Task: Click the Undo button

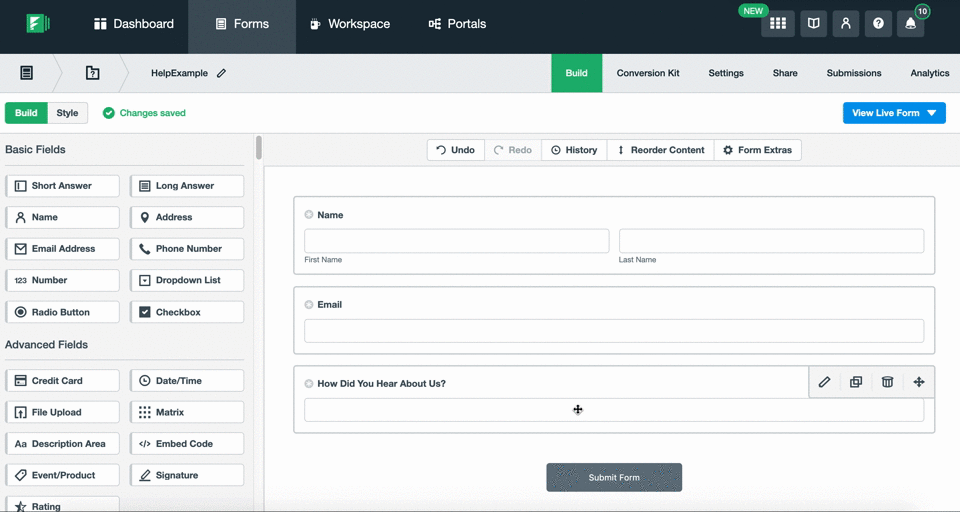Action: pos(455,150)
